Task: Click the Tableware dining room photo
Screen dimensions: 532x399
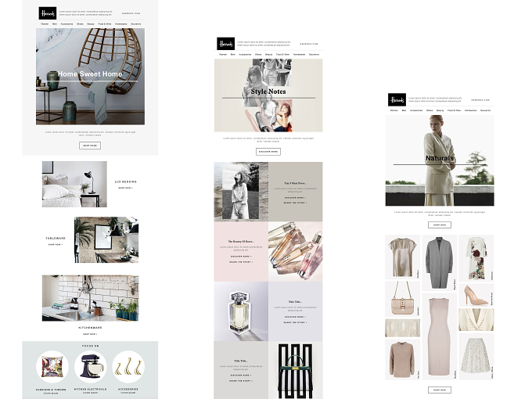Action: coord(106,240)
